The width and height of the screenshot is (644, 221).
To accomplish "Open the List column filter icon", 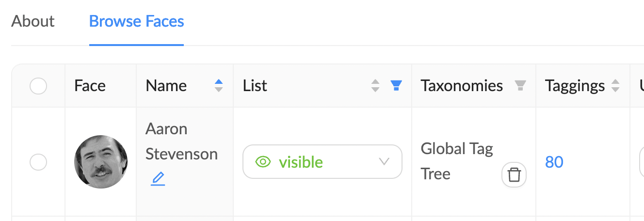I will tap(396, 86).
